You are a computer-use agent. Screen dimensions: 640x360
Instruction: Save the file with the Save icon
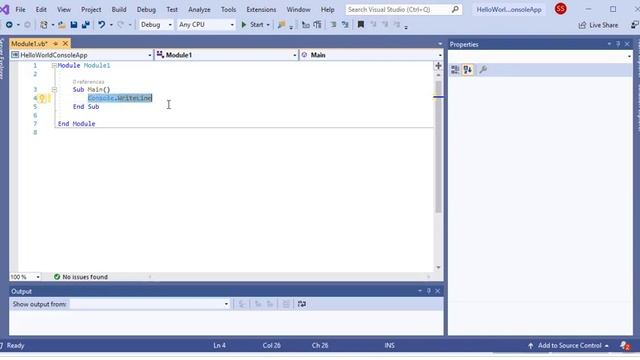74,25
